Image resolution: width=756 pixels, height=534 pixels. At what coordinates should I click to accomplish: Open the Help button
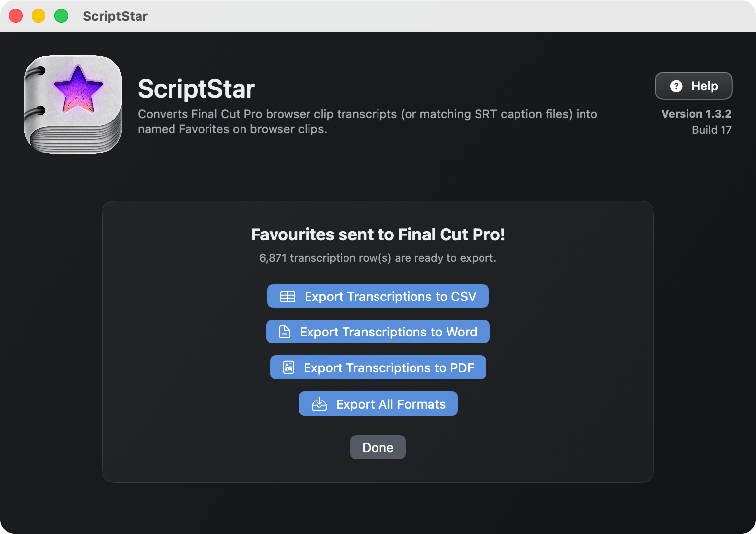click(x=693, y=86)
